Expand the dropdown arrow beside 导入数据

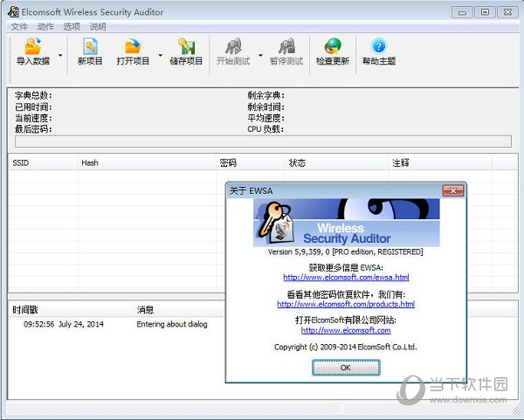(x=60, y=55)
